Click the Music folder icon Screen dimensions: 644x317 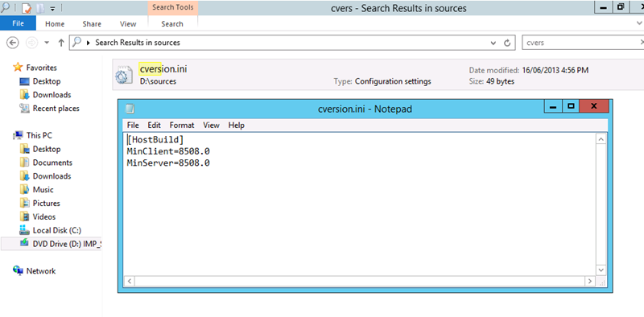(x=25, y=189)
